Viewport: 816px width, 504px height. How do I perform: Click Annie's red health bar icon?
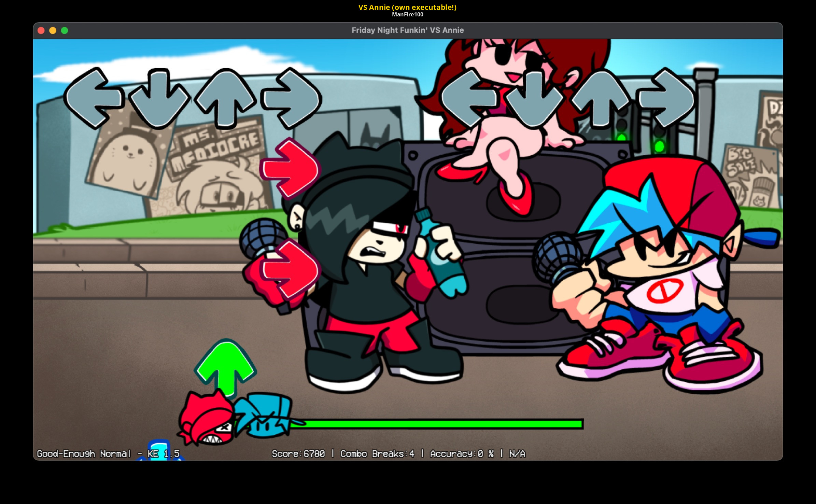(x=207, y=419)
